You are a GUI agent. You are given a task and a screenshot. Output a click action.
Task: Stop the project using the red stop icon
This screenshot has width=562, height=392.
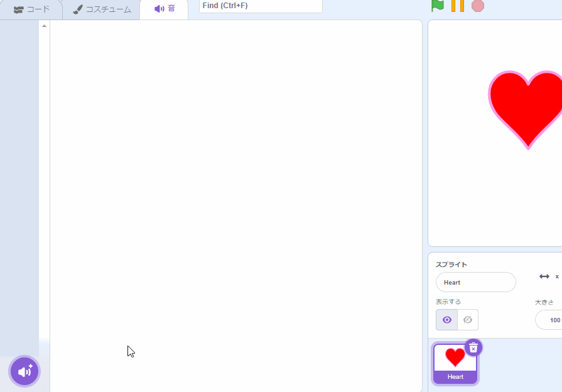pyautogui.click(x=478, y=6)
